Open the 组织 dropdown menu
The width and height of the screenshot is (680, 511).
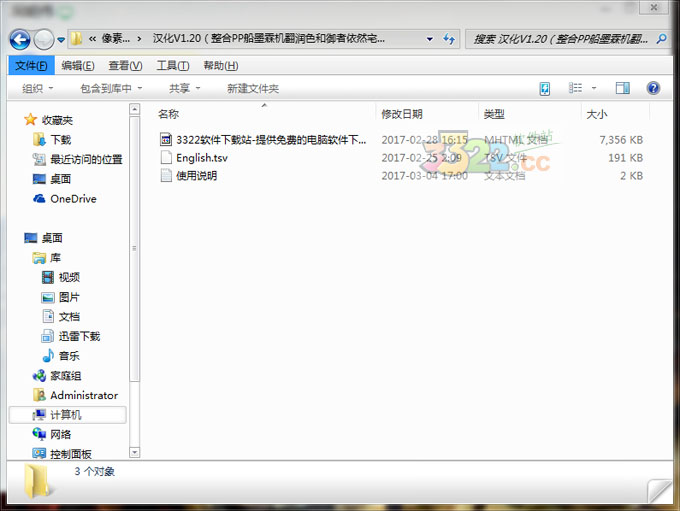[x=37, y=89]
